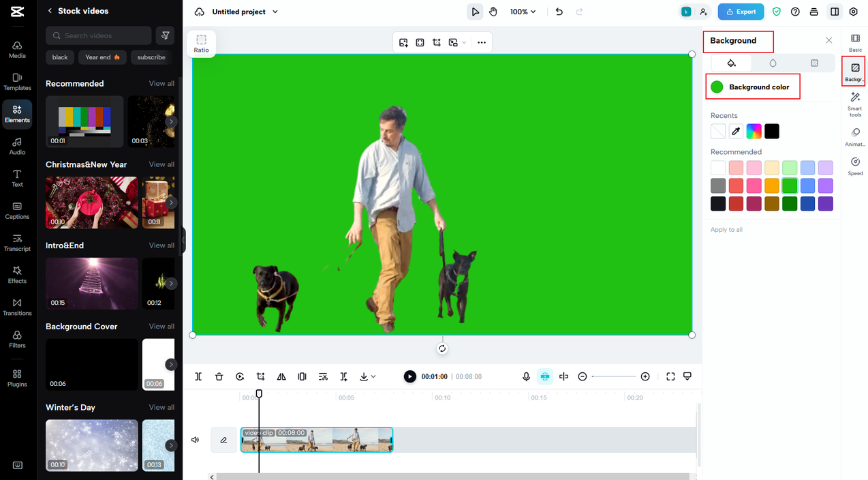Switch to the Basic tab
Screen dimensions: 868x480
pos(855,43)
